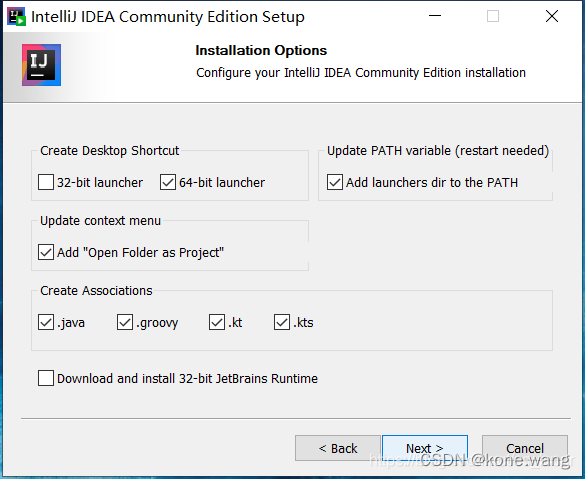The height and width of the screenshot is (479, 585).
Task: Close the setup window with X
Action: 552,16
